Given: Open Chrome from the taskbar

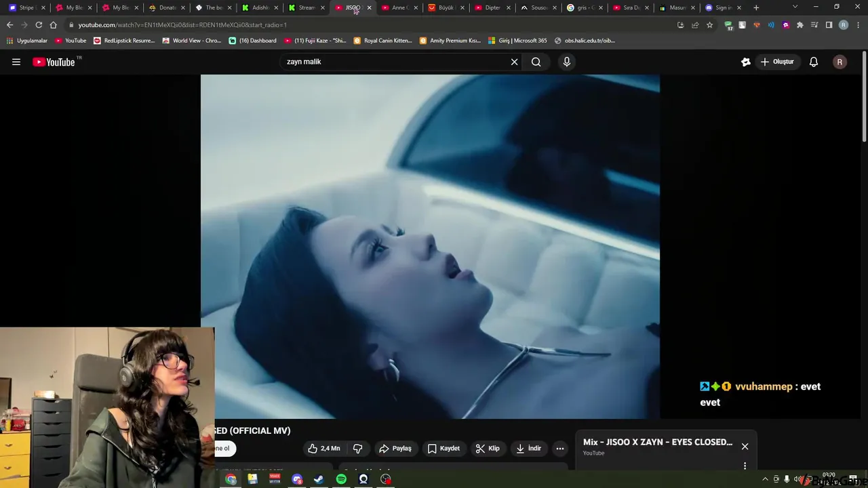Looking at the screenshot, I should coord(231,479).
